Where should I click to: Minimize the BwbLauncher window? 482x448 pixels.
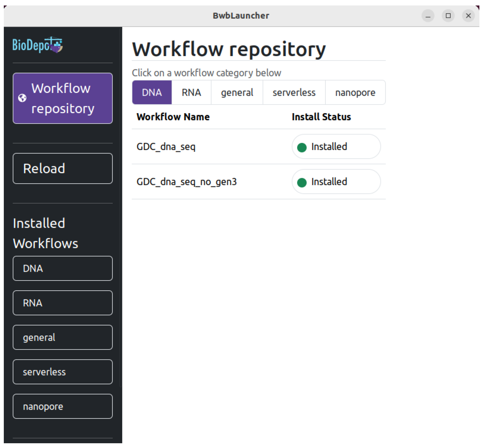coord(428,16)
